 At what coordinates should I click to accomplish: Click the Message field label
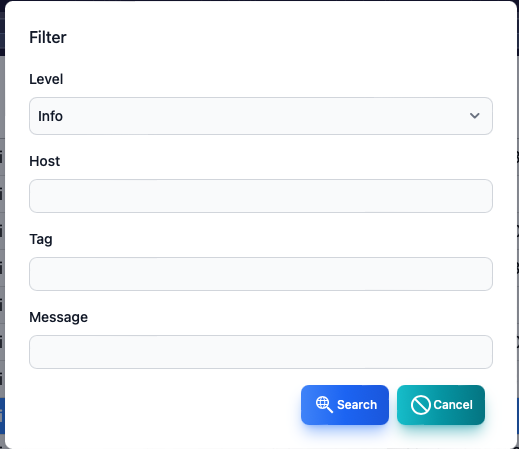[x=59, y=317]
